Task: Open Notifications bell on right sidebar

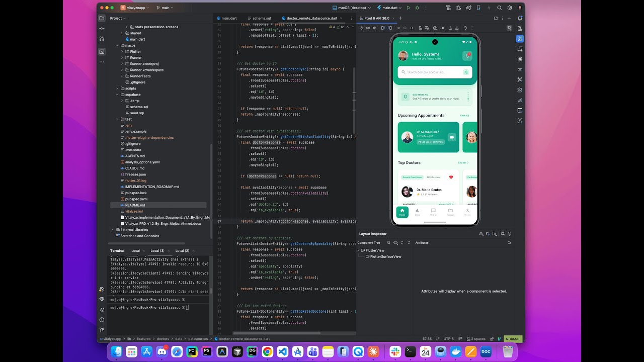Action: pos(520,18)
